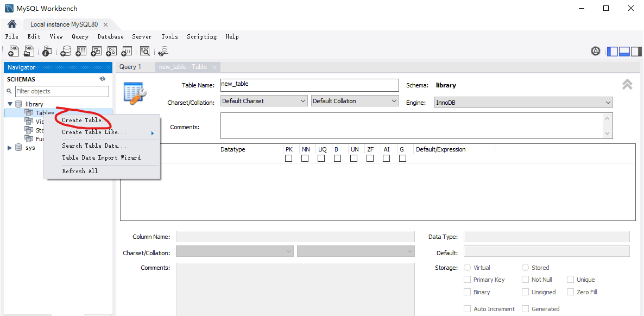Open the Default Charset dropdown

coord(264,101)
